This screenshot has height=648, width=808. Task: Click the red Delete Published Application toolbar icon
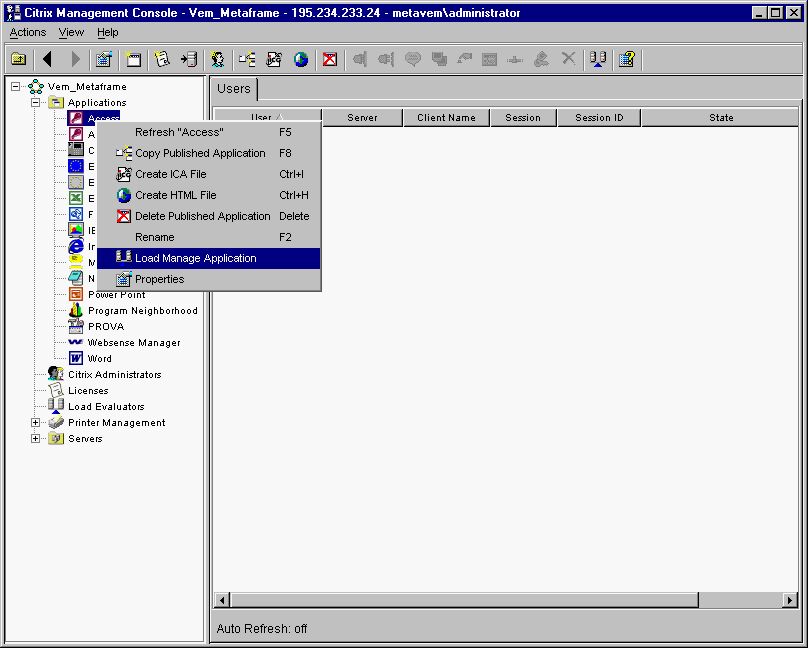330,59
